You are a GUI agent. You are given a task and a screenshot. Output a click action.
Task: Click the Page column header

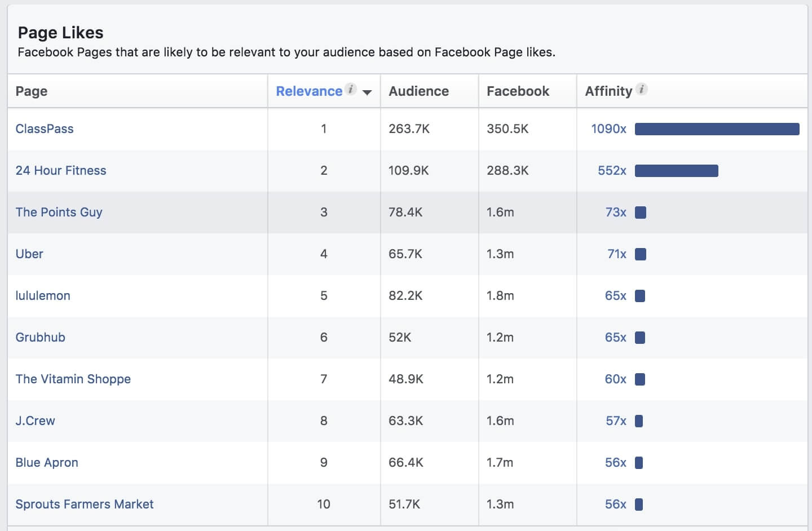(32, 91)
